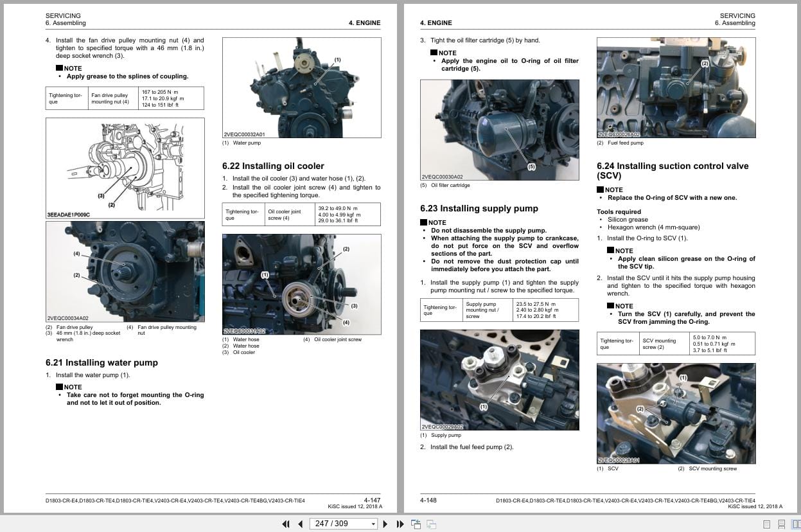Click step 'Tight the oil filter cartridge (5) by hand.'
Viewport: 801px width, 532px height.
pyautogui.click(x=485, y=40)
